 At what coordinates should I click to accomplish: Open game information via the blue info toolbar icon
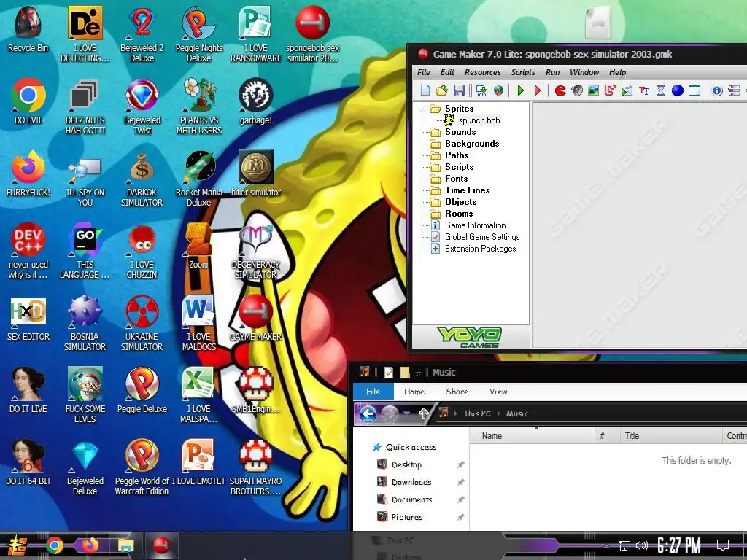click(717, 90)
